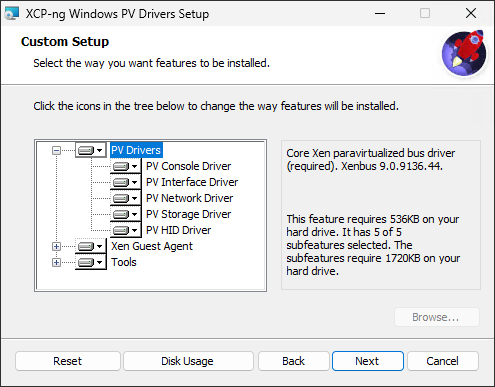
Task: Select Xen Guest Agent feature label
Action: pos(152,246)
